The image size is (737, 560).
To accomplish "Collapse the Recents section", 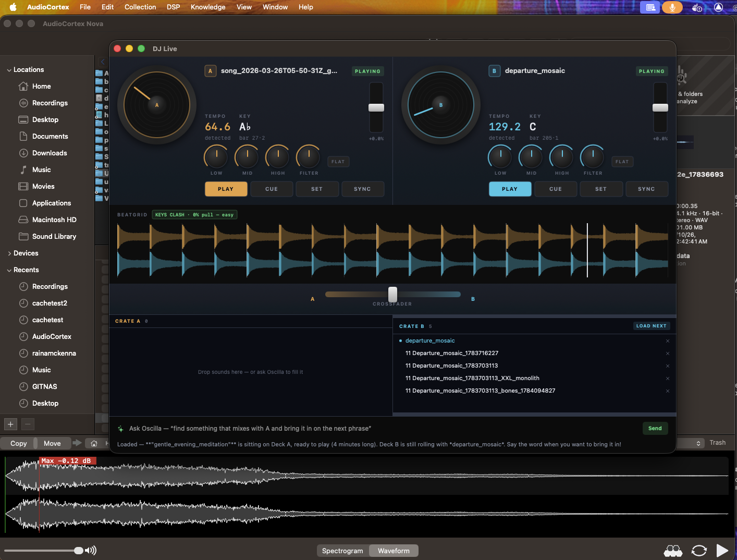I will [9, 270].
